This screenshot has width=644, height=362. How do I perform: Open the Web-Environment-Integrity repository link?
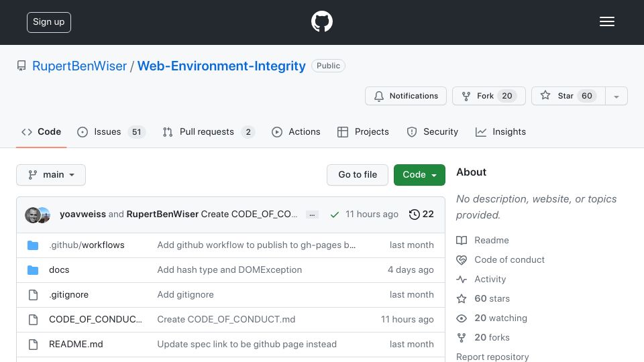pos(221,66)
